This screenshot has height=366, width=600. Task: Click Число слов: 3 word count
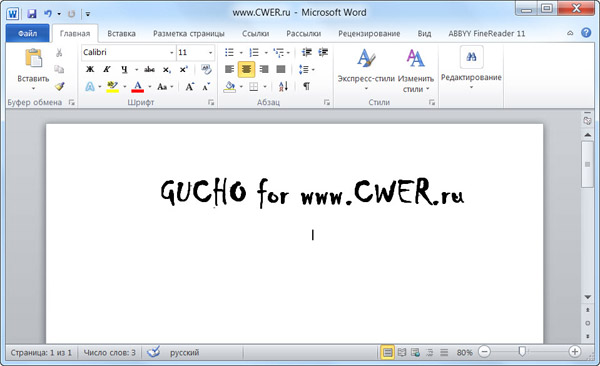[109, 353]
